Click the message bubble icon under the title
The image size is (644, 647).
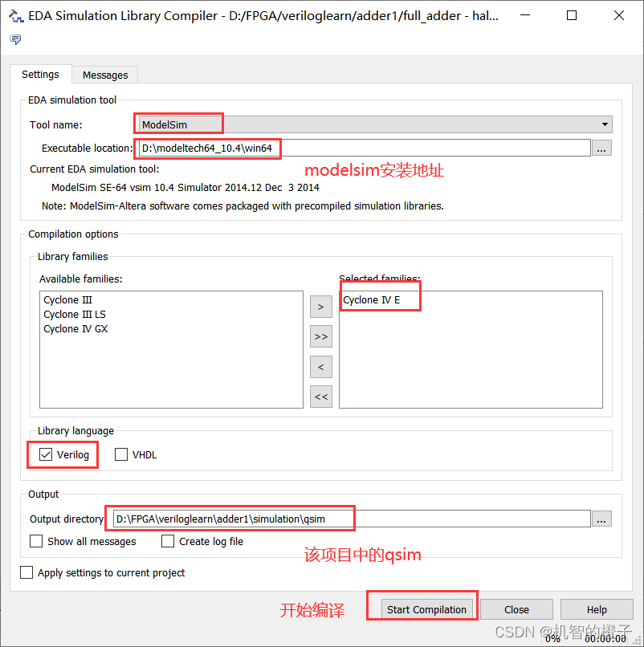pyautogui.click(x=15, y=39)
